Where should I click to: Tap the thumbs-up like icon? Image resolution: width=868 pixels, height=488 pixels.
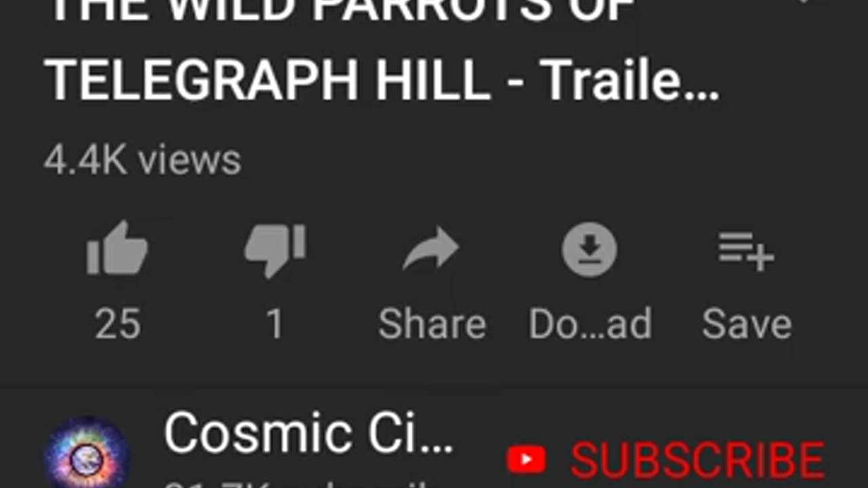[117, 248]
